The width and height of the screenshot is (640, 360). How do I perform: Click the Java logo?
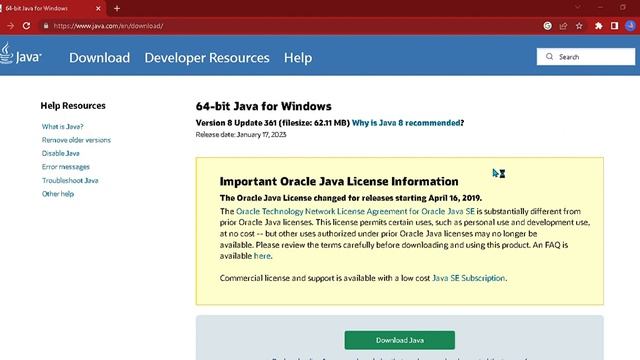point(20,54)
